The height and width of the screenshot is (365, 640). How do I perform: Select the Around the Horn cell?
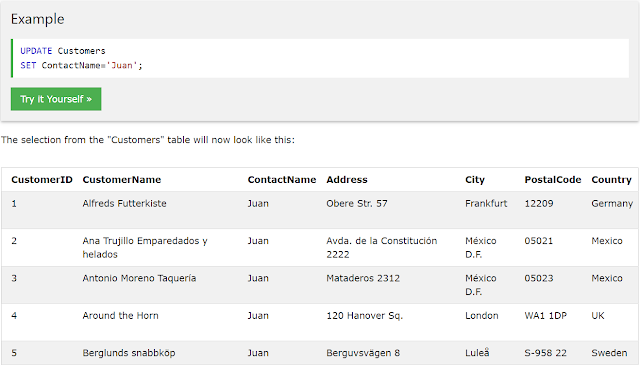[120, 316]
